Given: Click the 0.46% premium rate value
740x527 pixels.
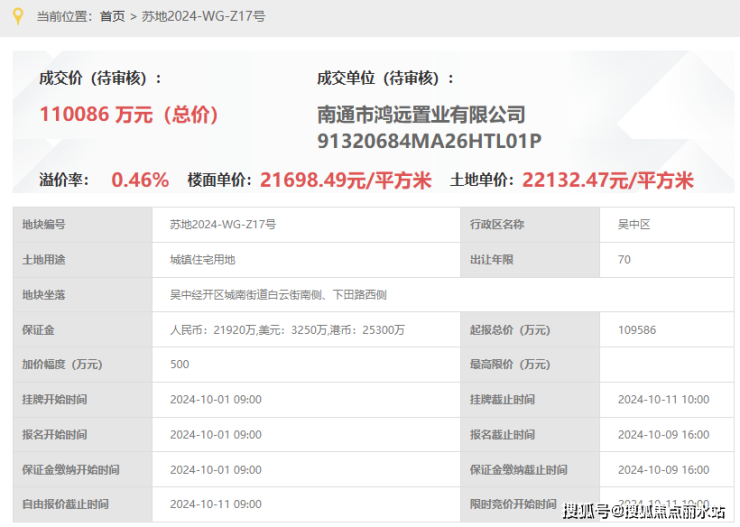Looking at the screenshot, I should click(140, 180).
